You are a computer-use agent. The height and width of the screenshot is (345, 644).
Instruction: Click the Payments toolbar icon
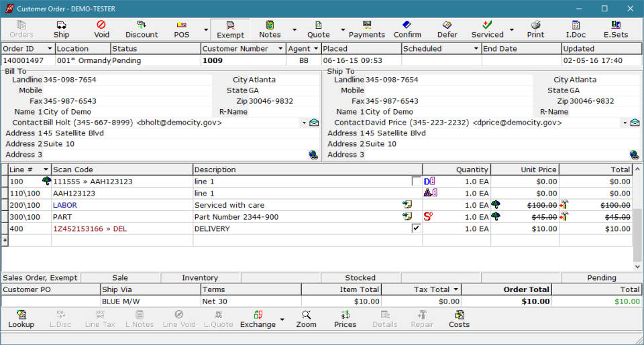(x=366, y=29)
